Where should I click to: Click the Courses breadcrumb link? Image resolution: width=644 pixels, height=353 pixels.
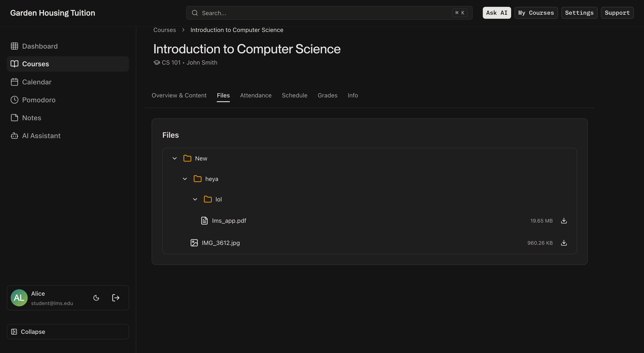coord(164,30)
